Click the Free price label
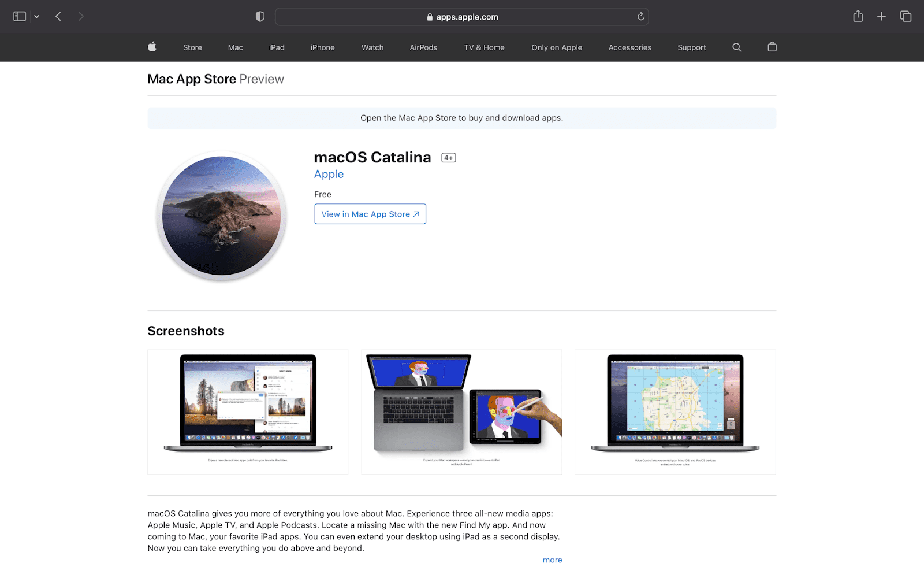Viewport: 924px width, 578px height. [x=323, y=194]
